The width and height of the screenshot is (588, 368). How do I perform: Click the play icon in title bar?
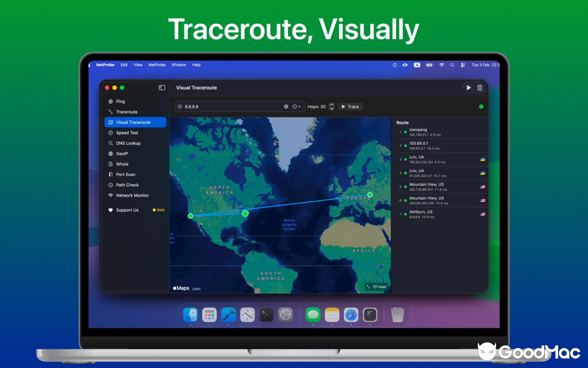[469, 87]
